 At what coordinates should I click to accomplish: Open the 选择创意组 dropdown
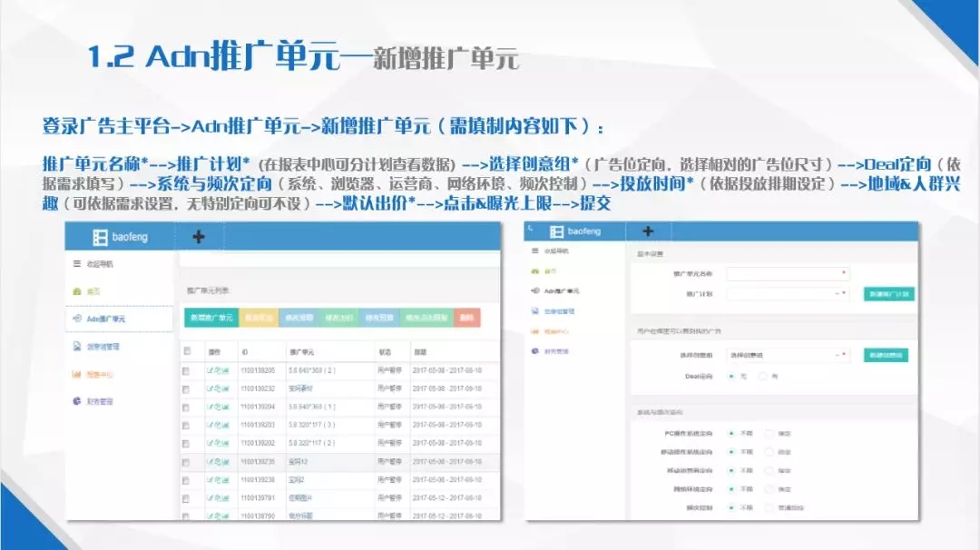tap(785, 354)
